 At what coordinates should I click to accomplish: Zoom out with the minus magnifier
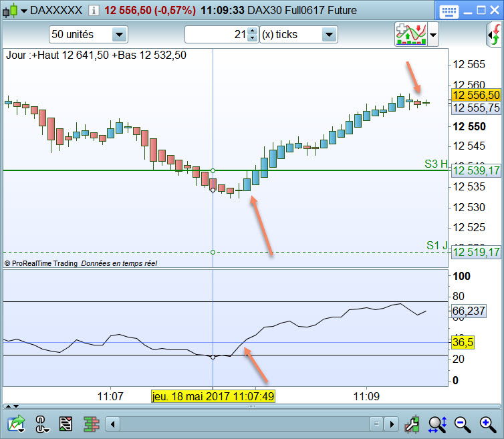[x=462, y=424]
